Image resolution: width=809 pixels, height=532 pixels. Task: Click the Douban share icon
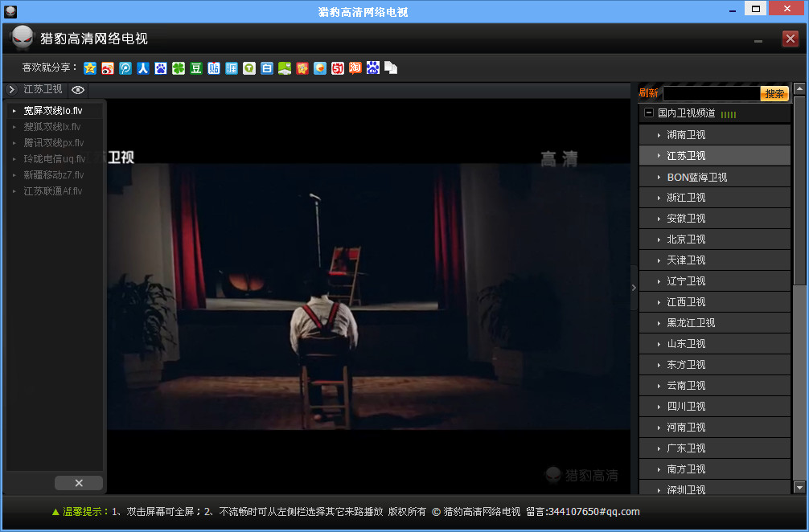click(x=196, y=68)
